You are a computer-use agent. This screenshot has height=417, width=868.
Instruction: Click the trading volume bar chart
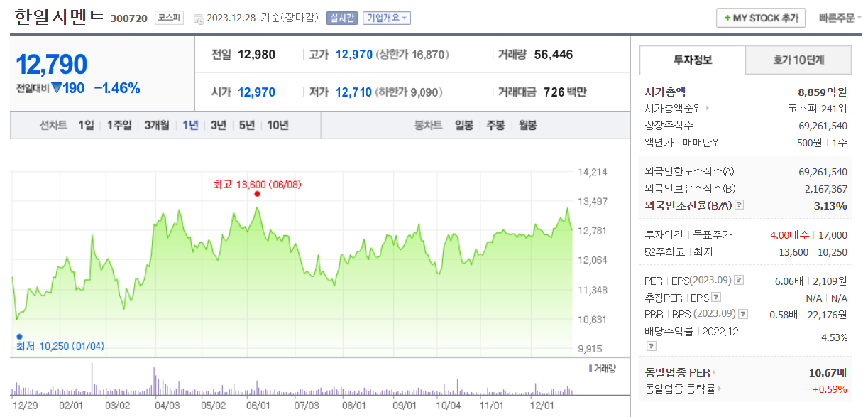(292, 379)
